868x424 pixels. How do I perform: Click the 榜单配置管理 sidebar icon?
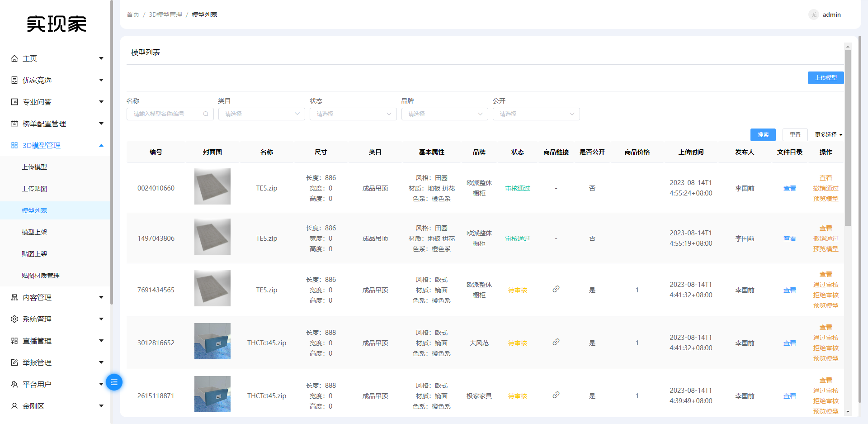tap(14, 124)
